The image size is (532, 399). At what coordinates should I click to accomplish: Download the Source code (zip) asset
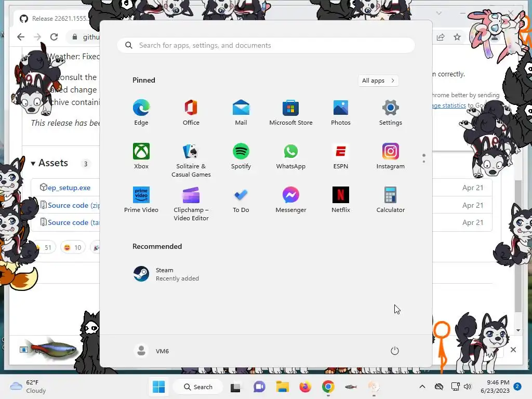73,205
